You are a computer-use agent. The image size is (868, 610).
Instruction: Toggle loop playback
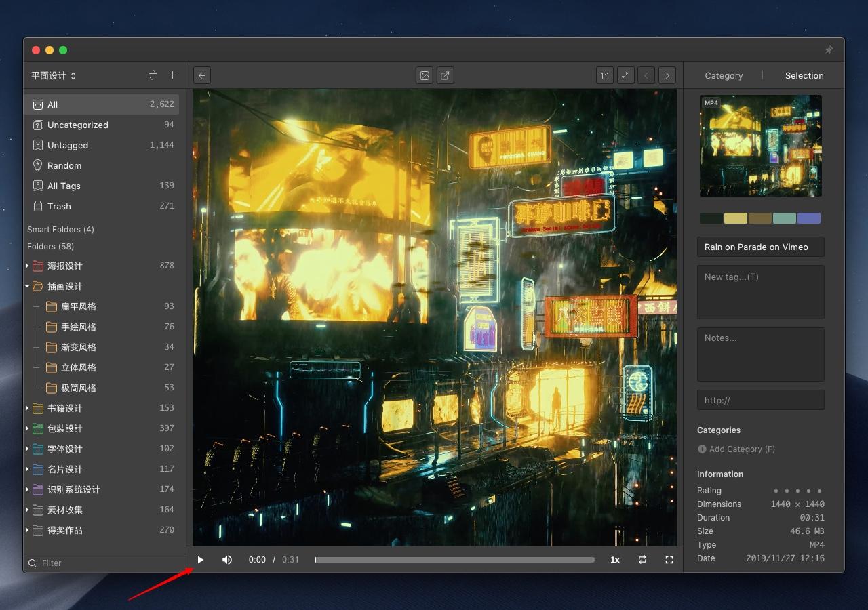click(642, 560)
